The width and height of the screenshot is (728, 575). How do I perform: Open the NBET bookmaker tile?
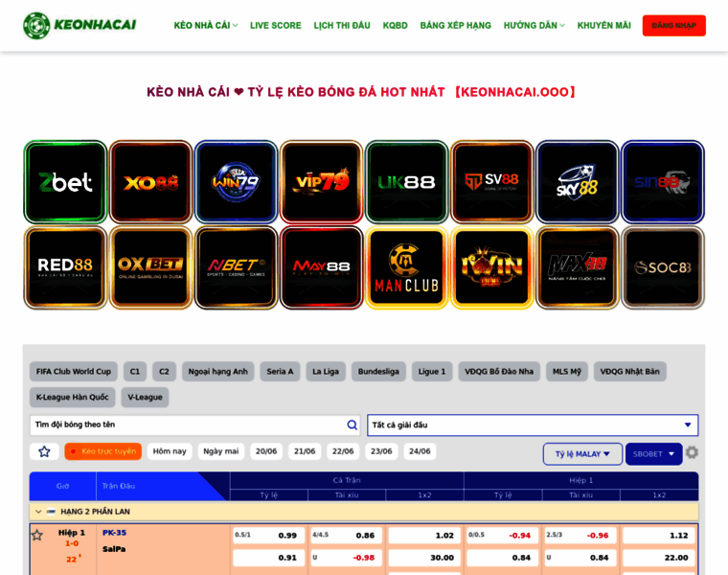pos(236,267)
